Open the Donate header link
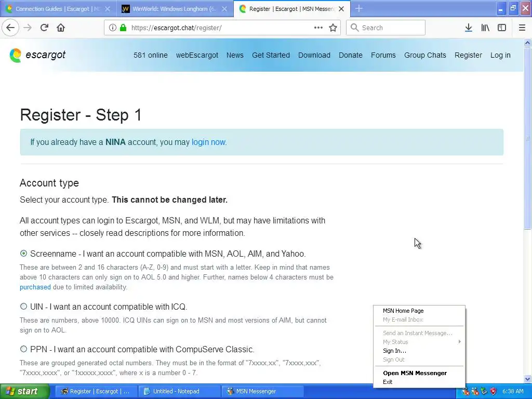Screen dimensions: 532x399 (x=351, y=55)
